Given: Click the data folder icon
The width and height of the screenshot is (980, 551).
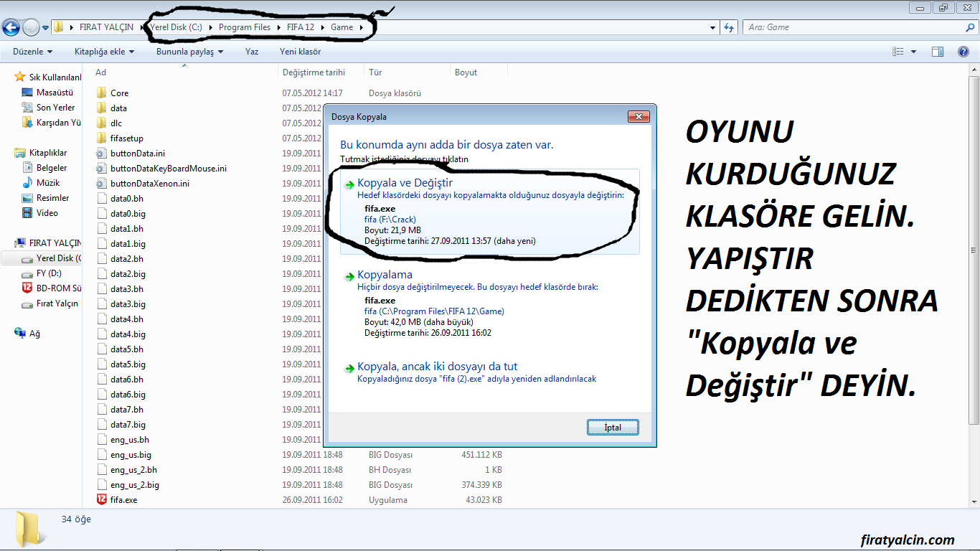Looking at the screenshot, I should click(101, 108).
